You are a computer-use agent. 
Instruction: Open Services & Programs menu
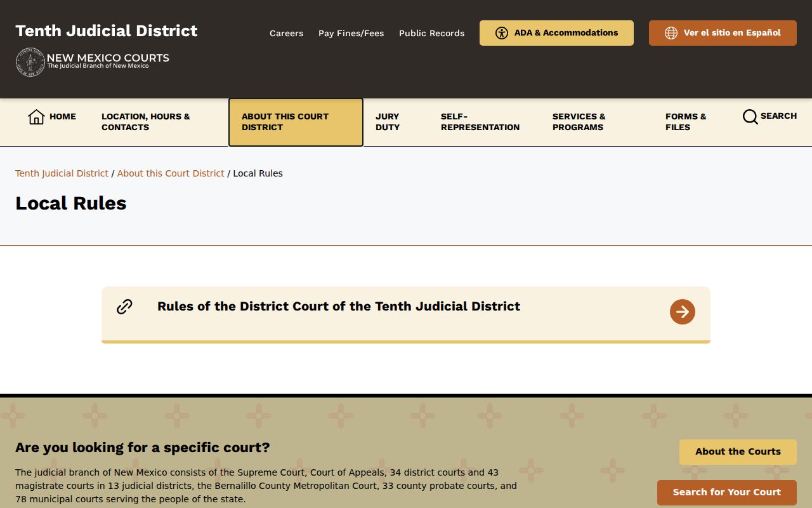(x=579, y=122)
